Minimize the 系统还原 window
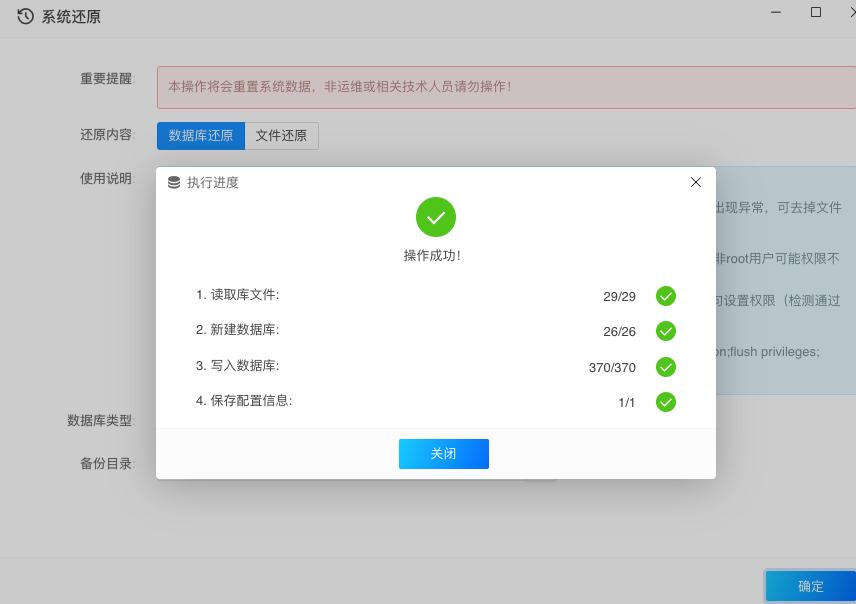The image size is (856, 604). point(775,12)
